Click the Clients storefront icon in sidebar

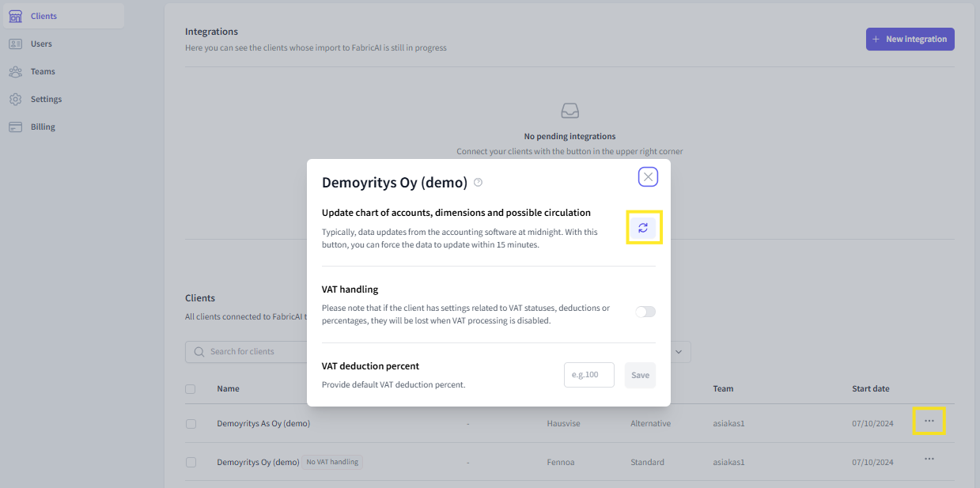[15, 16]
